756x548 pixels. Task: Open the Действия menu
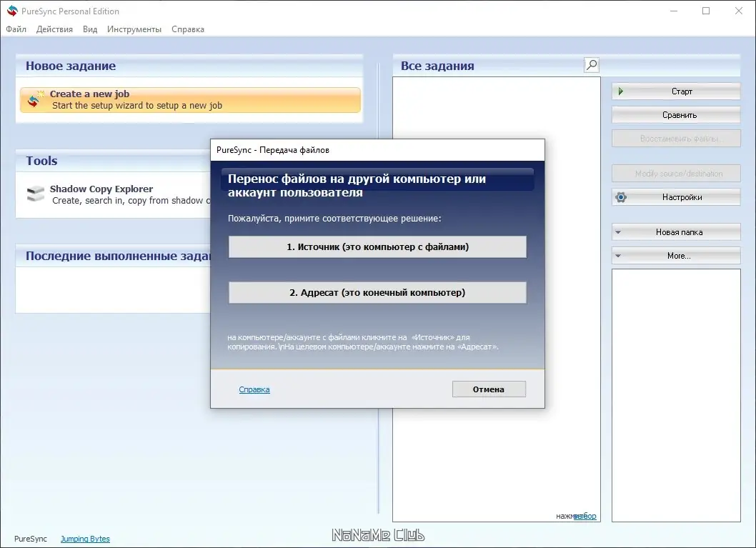(x=54, y=29)
